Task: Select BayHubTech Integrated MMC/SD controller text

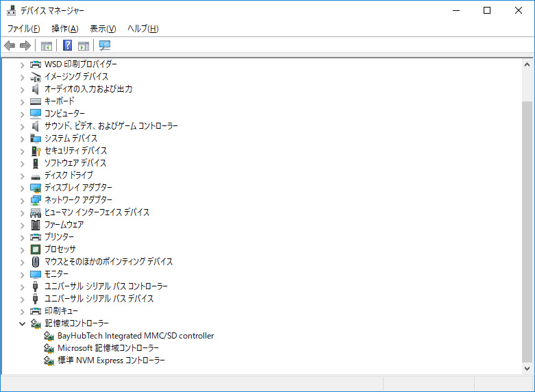Action: pyautogui.click(x=136, y=336)
